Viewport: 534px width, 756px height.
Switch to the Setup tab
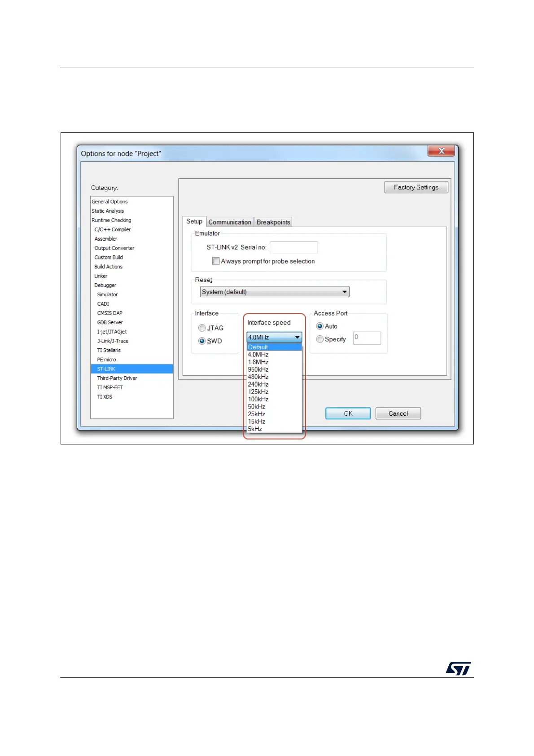(194, 221)
